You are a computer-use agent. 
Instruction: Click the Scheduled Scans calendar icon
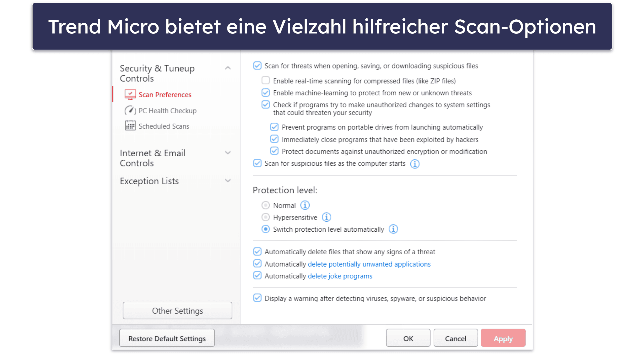(x=130, y=125)
